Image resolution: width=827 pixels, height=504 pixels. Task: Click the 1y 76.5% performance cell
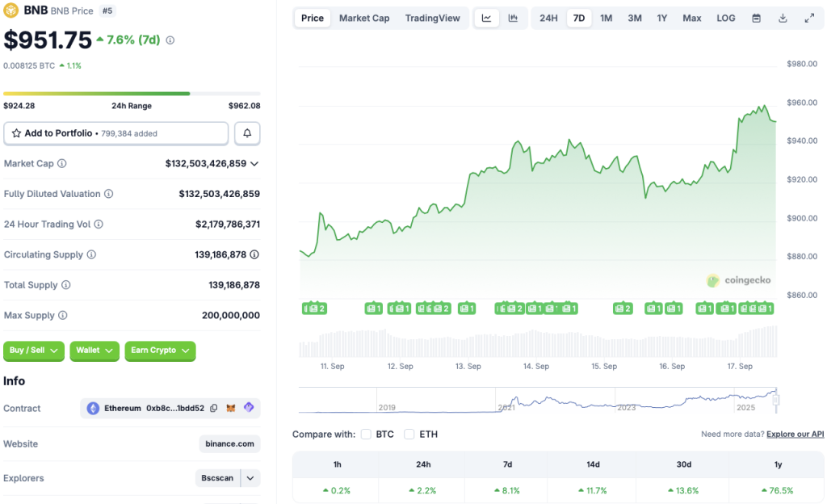pos(778,490)
